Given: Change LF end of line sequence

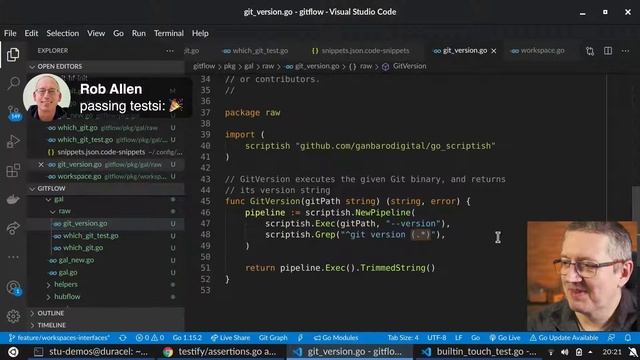Looking at the screenshot, I should point(458,338).
